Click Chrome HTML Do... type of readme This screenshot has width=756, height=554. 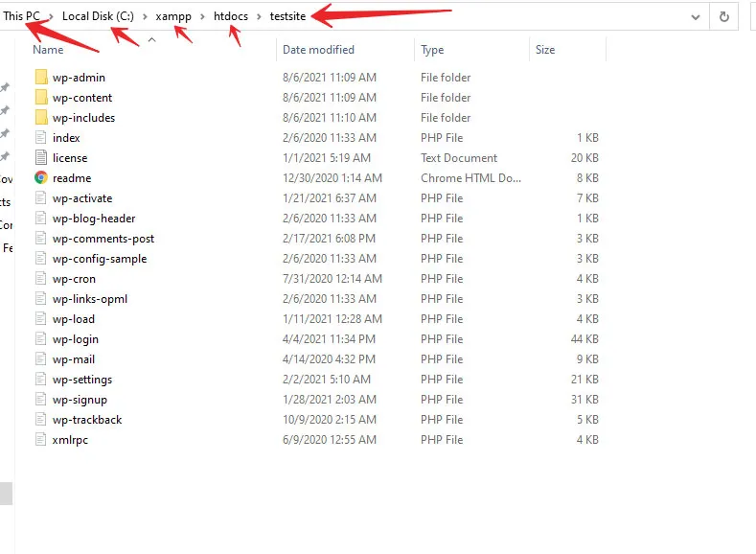click(x=470, y=178)
